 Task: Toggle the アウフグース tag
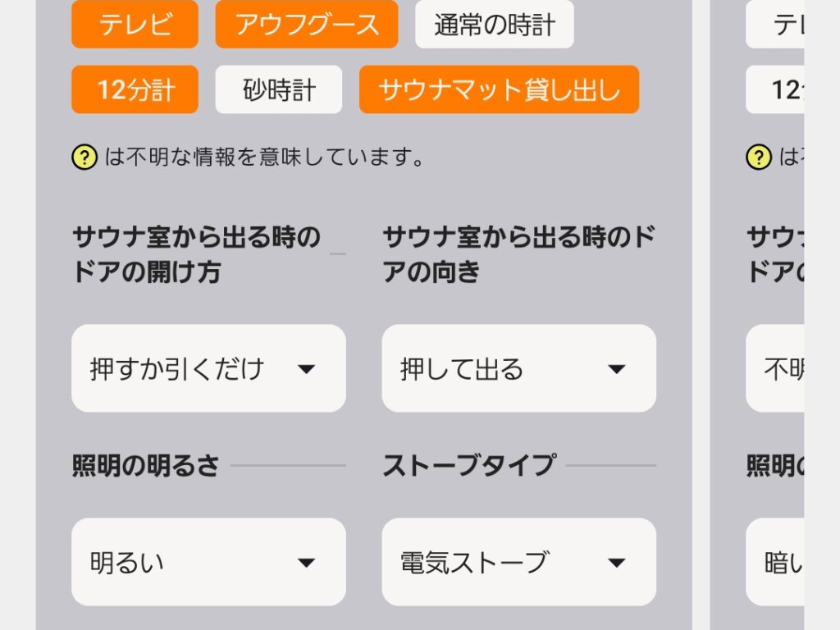(x=307, y=25)
